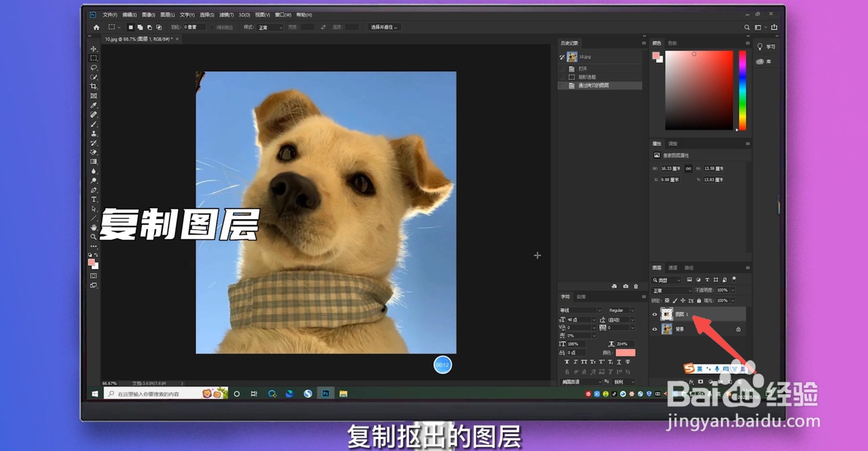Select the Move tool
Screen dimensions: 868x451
pos(93,49)
